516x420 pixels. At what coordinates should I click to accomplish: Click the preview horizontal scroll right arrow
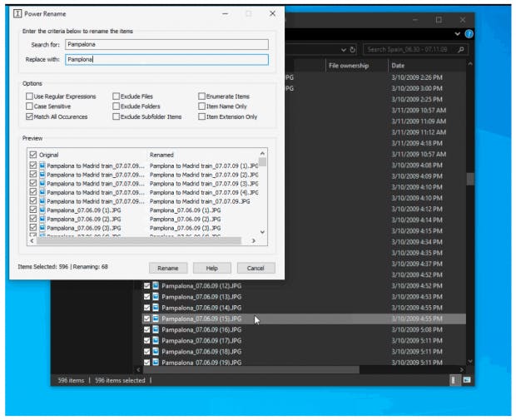253,240
